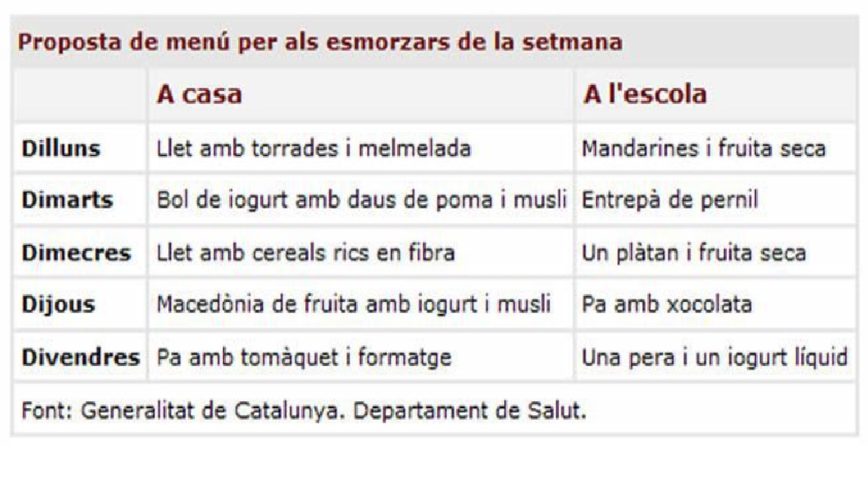Click 'Llet amb cereals rics en fibra' cell
Viewport: 868px width, 488px height.
coord(306,252)
